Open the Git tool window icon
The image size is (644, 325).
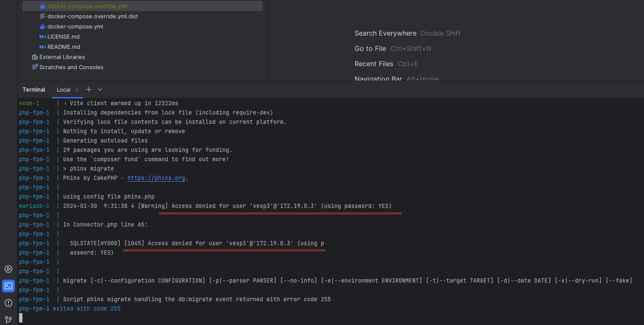(x=8, y=319)
